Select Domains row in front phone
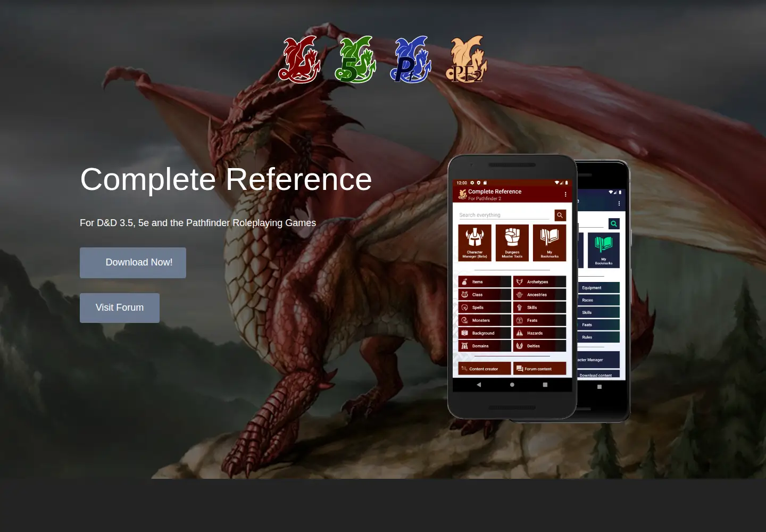 point(485,346)
